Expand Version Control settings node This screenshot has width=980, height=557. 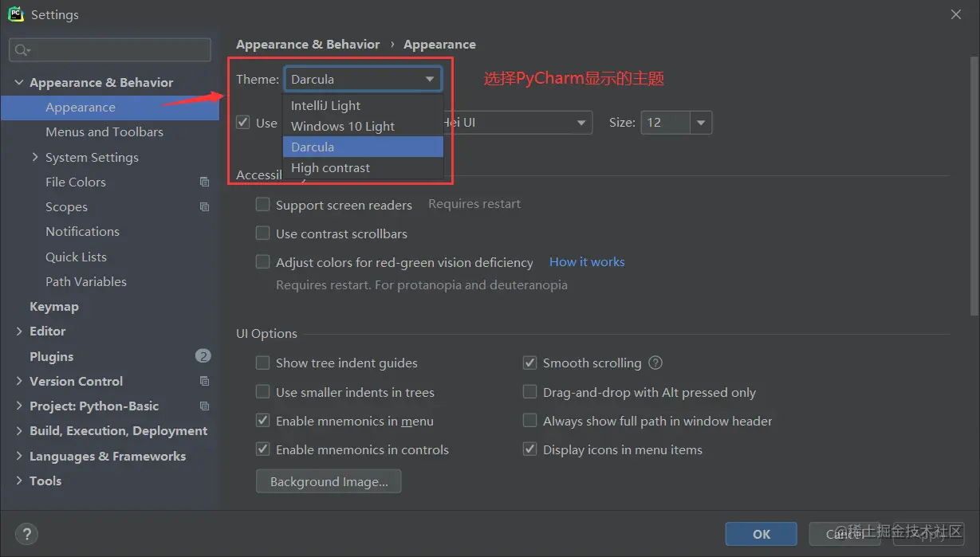pos(19,381)
